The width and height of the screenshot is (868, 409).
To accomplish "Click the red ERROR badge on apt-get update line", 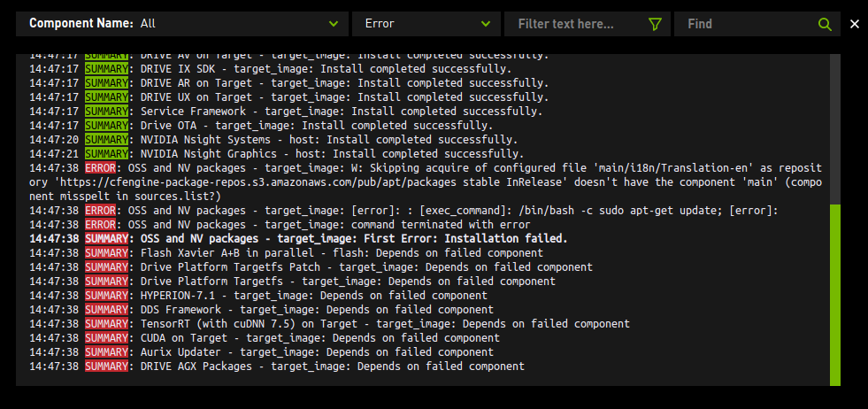I will 101,211.
